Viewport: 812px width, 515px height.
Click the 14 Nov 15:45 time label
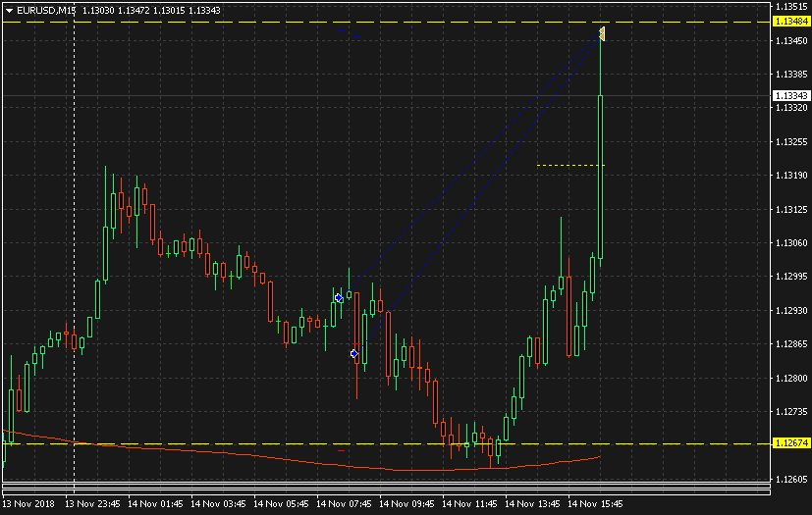coord(596,503)
